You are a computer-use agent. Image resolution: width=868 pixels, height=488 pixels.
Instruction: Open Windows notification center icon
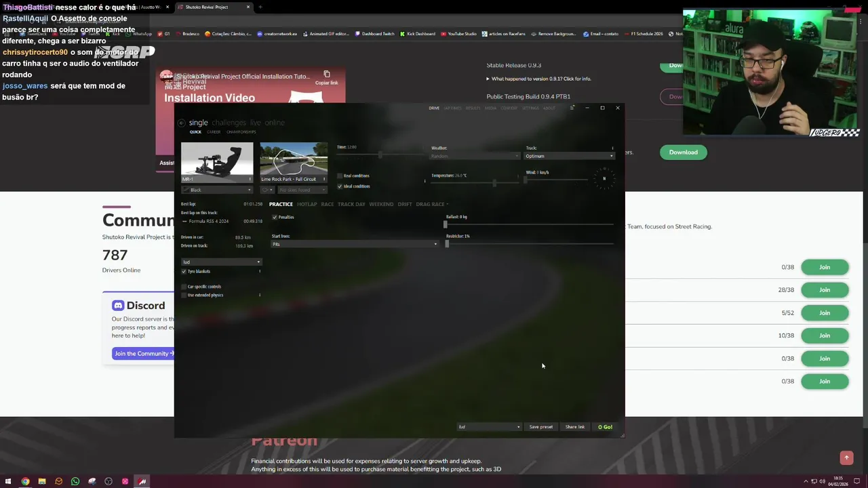coord(857,481)
